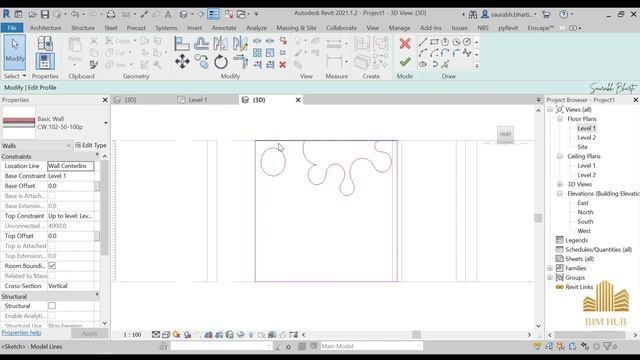The height and width of the screenshot is (360, 640).
Task: Open the Annotate ribbon tab
Action: (224, 28)
